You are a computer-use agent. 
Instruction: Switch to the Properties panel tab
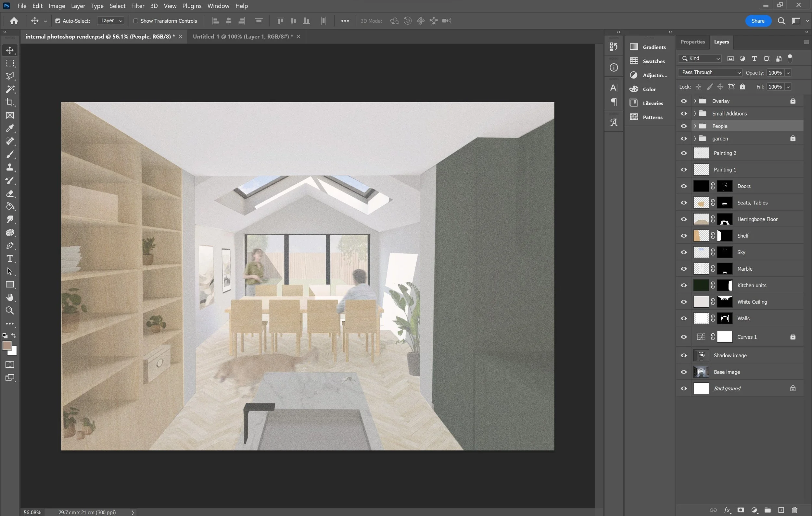coord(692,42)
